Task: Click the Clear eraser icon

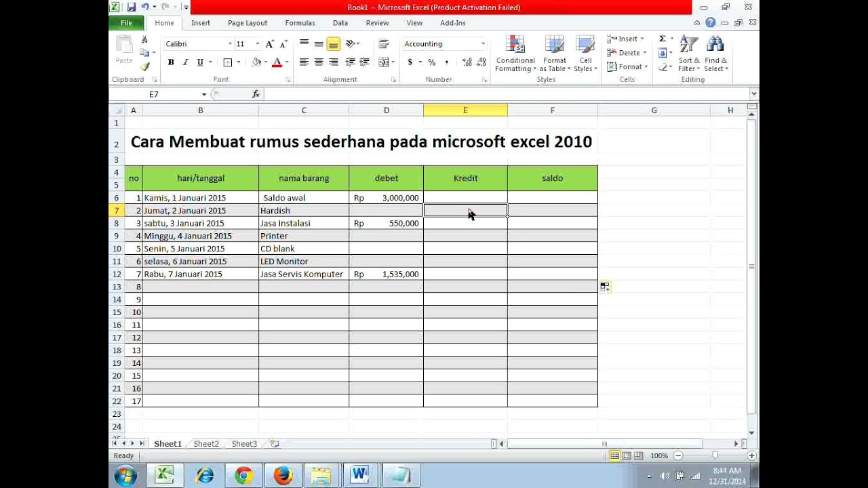Action: (x=663, y=67)
